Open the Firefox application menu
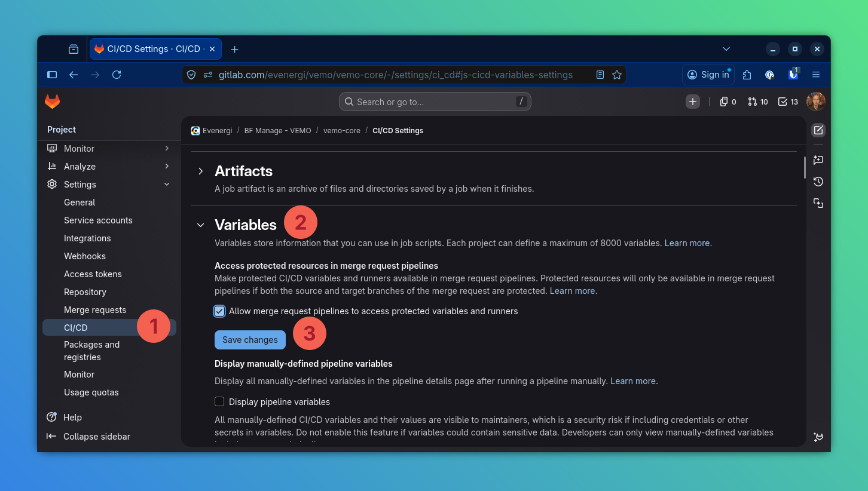This screenshot has height=491, width=868. [816, 75]
